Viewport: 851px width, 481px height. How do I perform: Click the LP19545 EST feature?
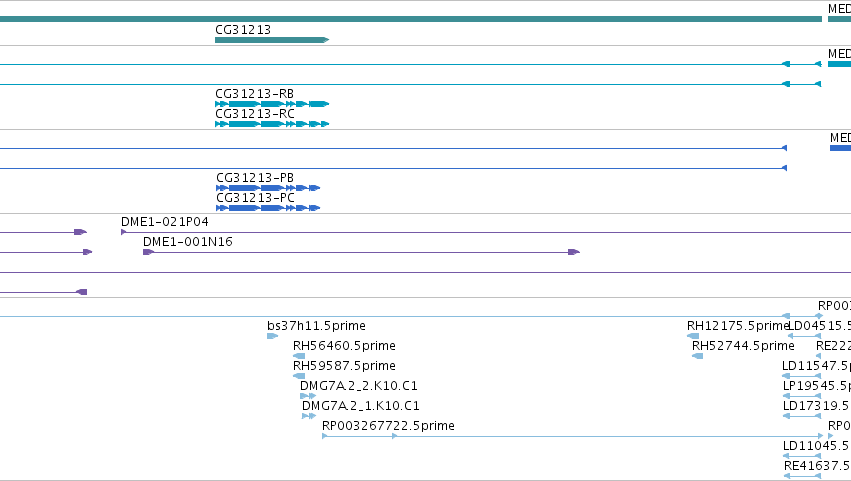(802, 396)
